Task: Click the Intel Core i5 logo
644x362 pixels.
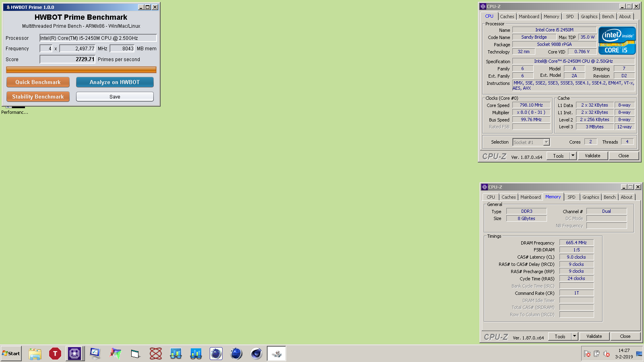Action: (x=617, y=40)
